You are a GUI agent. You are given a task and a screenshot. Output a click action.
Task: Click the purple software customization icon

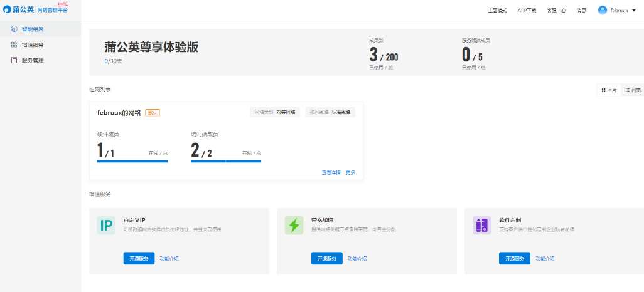click(x=482, y=225)
